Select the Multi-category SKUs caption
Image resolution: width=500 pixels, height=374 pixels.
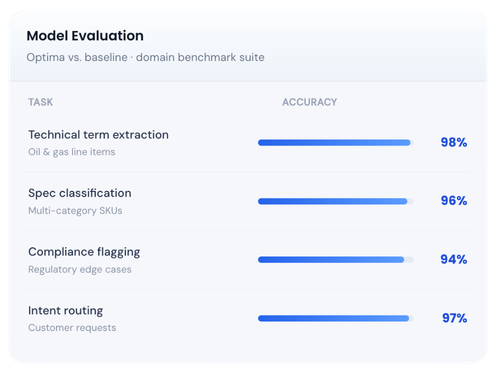(x=75, y=211)
